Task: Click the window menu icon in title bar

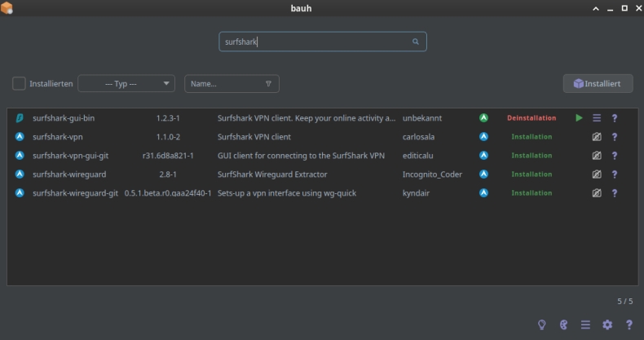Action: click(7, 8)
